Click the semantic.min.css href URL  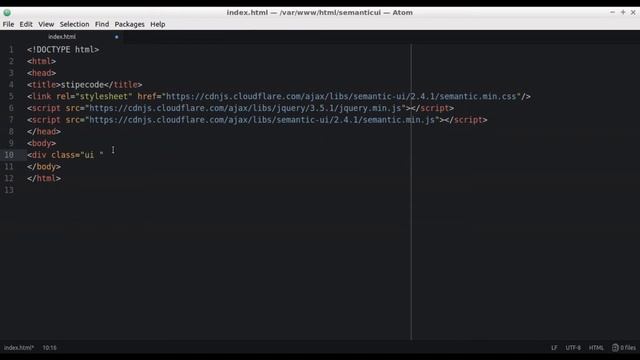coord(341,97)
